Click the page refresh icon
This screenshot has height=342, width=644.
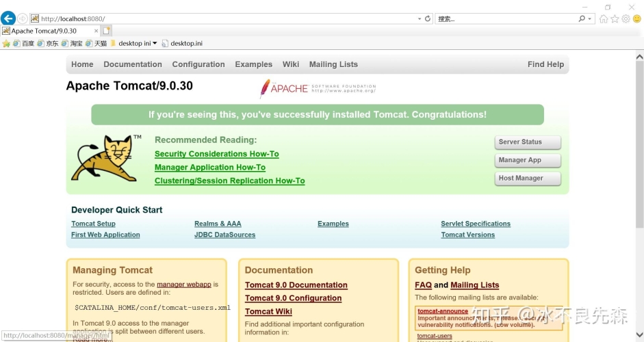click(x=428, y=18)
